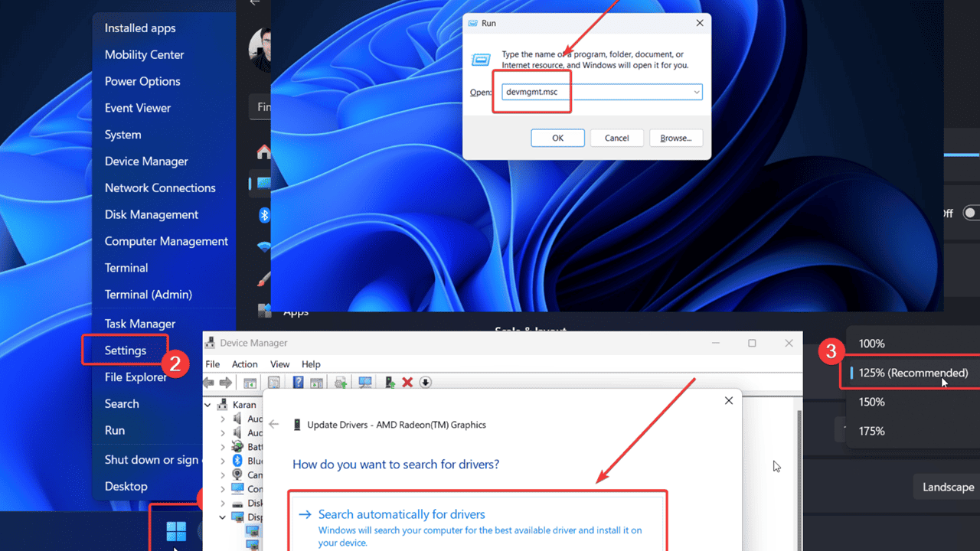Open the Landscape orientation dropdown
This screenshot has height=551, width=980.
coord(947,487)
